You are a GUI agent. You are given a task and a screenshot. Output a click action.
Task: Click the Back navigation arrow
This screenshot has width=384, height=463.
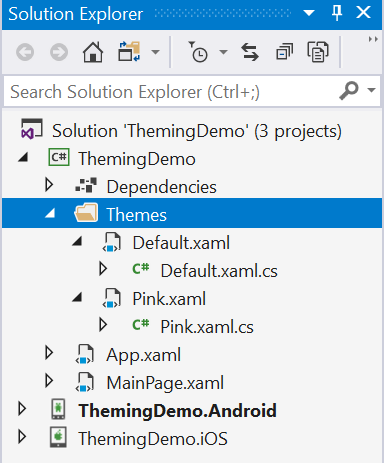tap(25, 52)
